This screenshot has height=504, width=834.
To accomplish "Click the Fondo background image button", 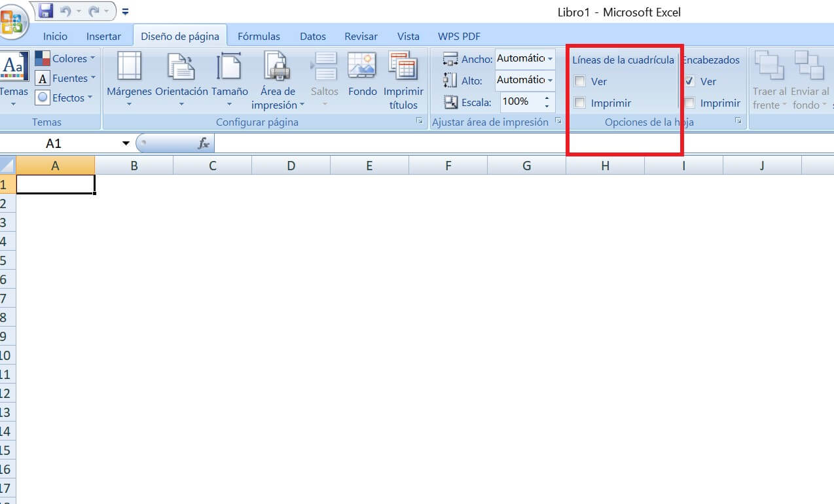I will pyautogui.click(x=362, y=75).
